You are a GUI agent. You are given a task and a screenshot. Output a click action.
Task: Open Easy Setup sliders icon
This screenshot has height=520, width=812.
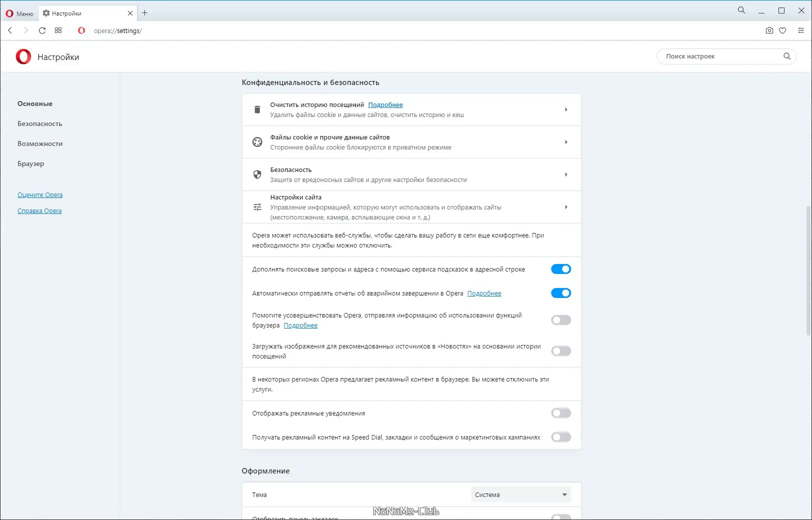(x=801, y=30)
